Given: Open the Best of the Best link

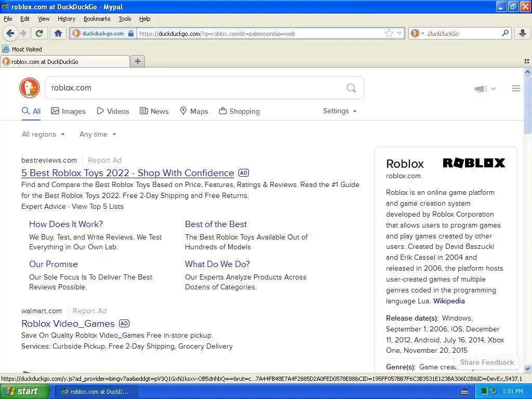Looking at the screenshot, I should [216, 224].
